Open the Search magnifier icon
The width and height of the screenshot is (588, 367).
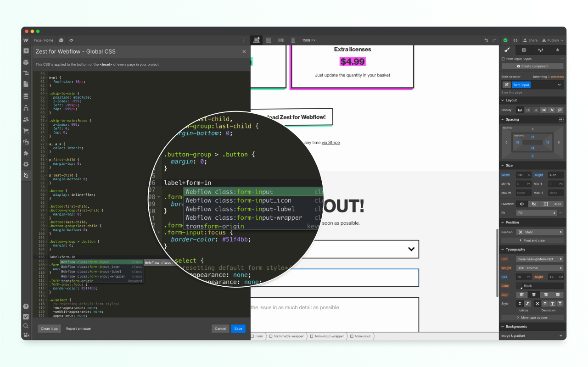pos(26,326)
